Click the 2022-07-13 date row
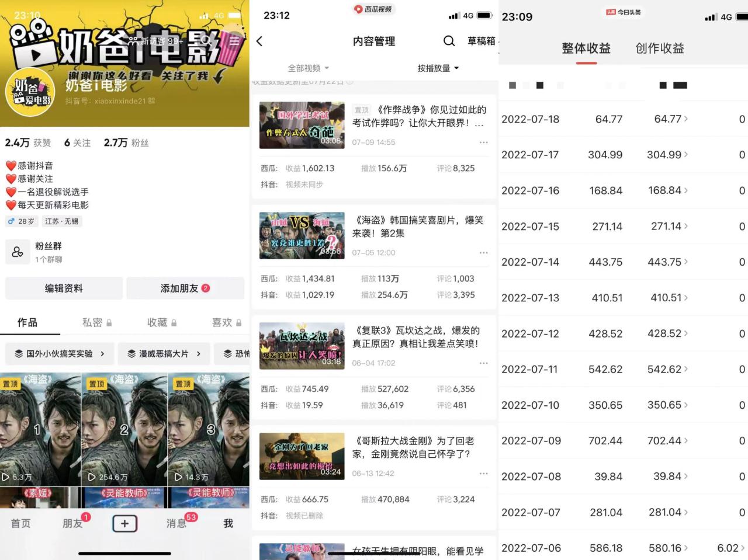This screenshot has width=748, height=560. coord(623,298)
